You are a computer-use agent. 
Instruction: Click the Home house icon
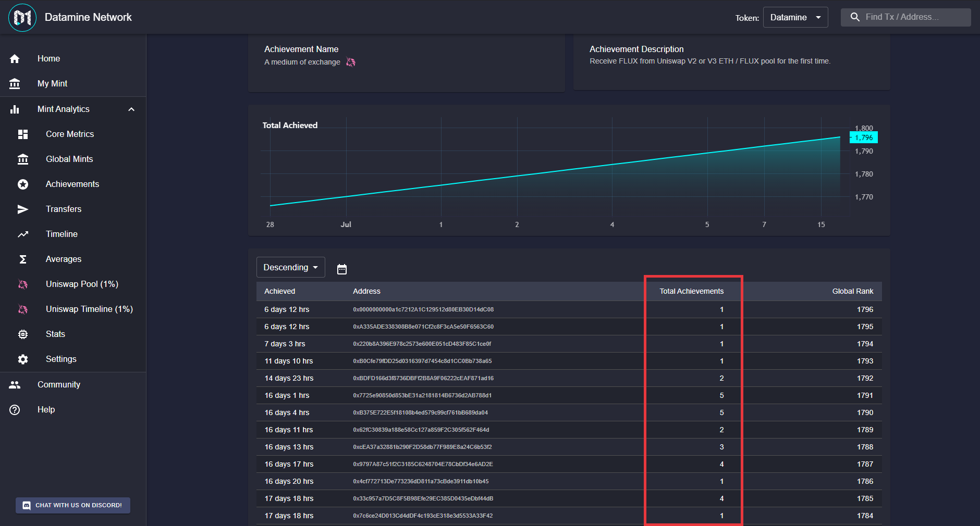point(15,59)
